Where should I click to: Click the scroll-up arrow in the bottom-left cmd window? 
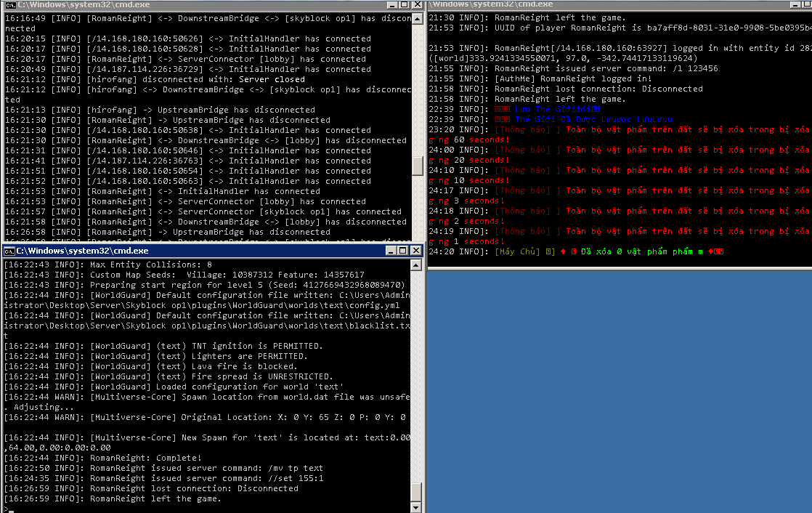(x=416, y=265)
